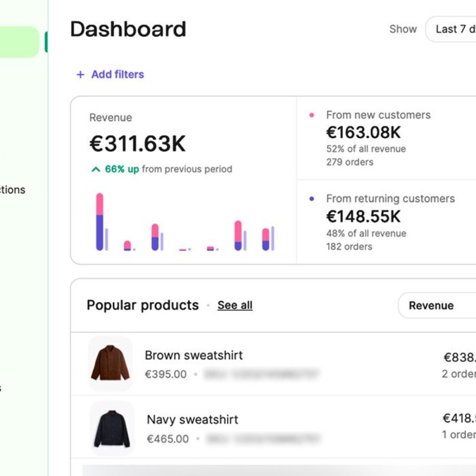
Task: Click the plus icon beside Add filters
Action: [80, 74]
